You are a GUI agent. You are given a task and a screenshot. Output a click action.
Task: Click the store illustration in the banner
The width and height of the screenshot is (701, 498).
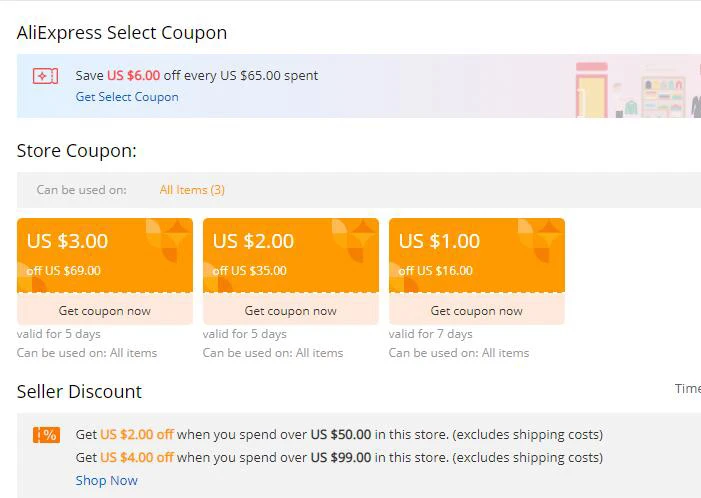click(x=634, y=88)
